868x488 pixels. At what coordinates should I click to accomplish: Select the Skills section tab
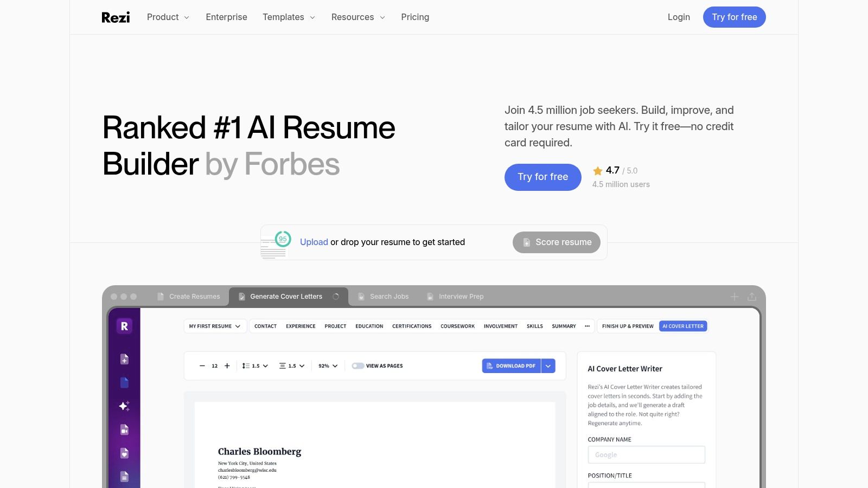535,326
